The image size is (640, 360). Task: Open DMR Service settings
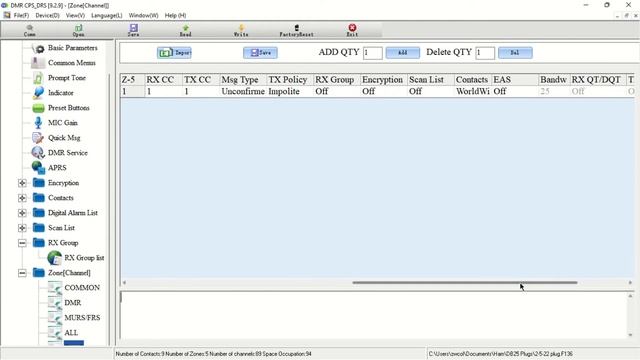(68, 153)
